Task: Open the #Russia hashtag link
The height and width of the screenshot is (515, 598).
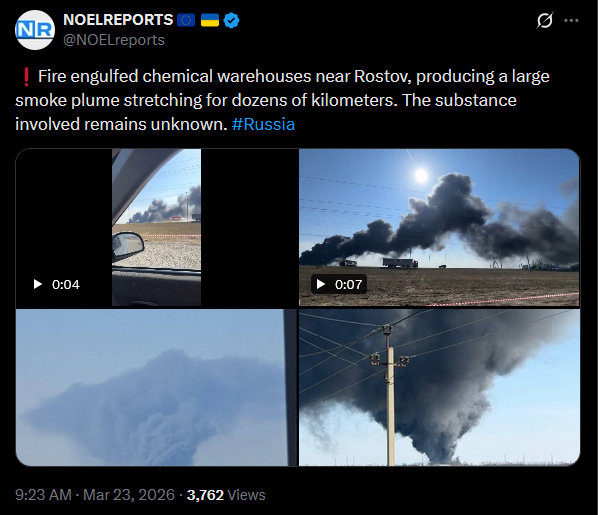Action: point(263,124)
